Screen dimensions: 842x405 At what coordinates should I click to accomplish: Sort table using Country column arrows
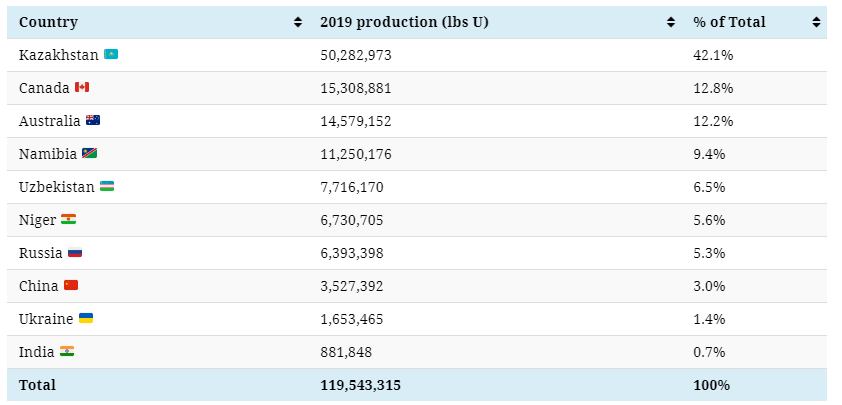click(298, 22)
